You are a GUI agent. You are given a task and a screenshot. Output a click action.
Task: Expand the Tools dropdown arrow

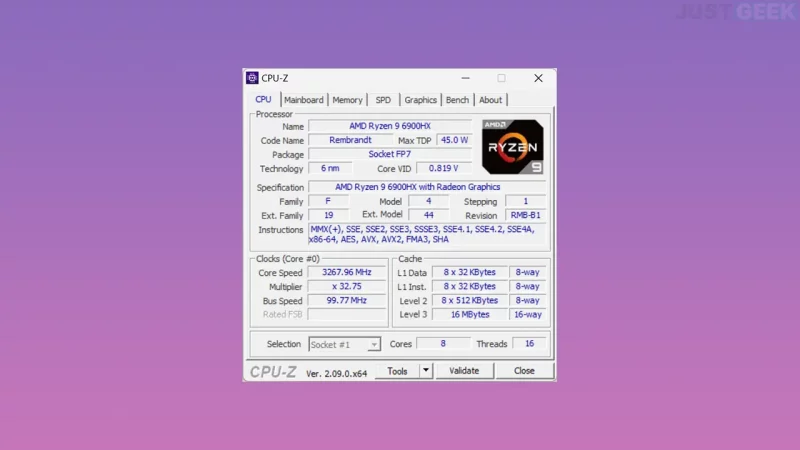(426, 371)
